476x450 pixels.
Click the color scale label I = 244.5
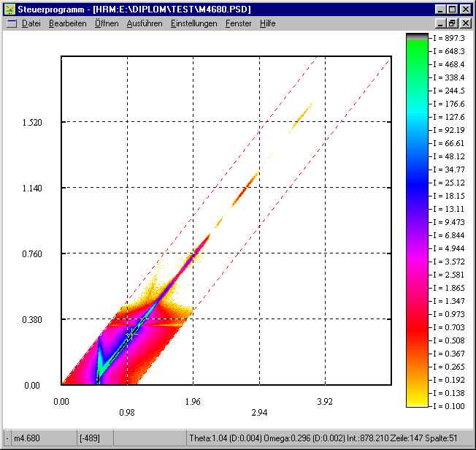[449, 91]
